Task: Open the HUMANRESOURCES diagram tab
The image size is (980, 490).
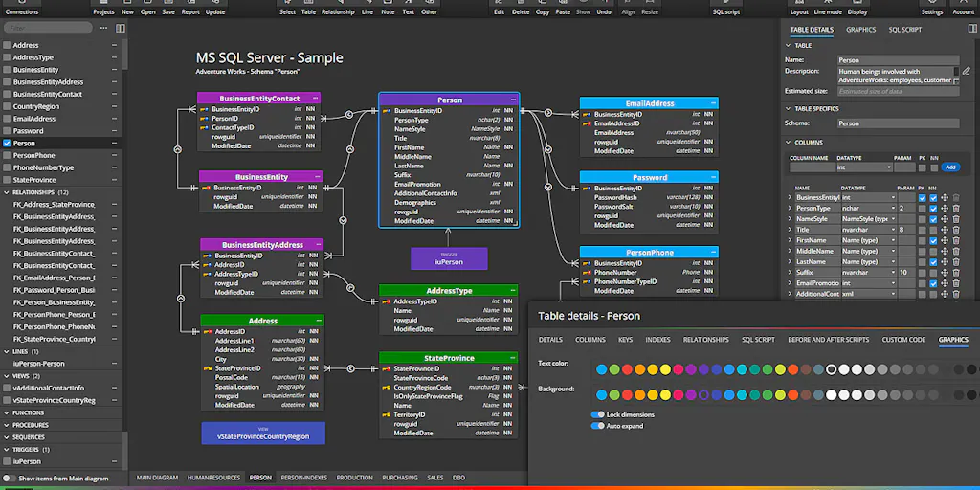Action: point(213,478)
